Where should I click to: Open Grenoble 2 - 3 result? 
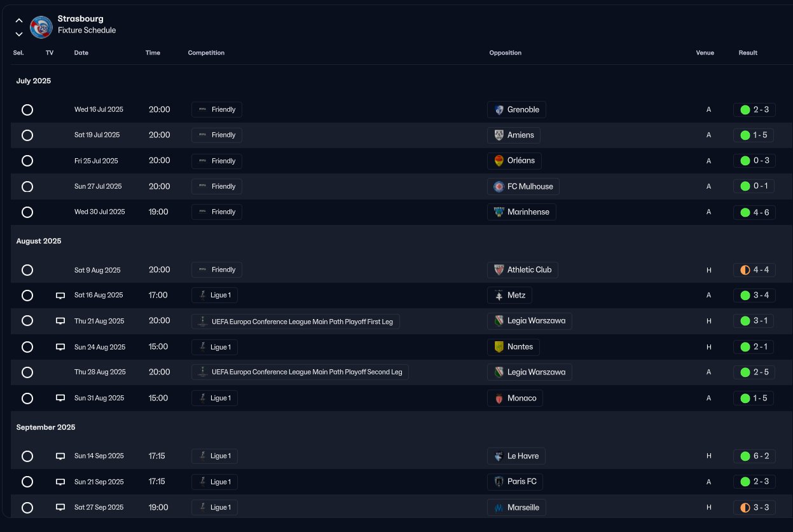(754, 110)
